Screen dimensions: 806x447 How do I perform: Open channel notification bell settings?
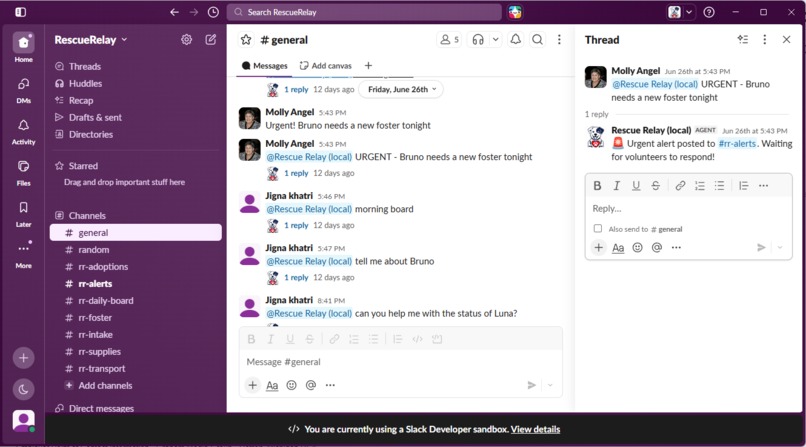(516, 40)
